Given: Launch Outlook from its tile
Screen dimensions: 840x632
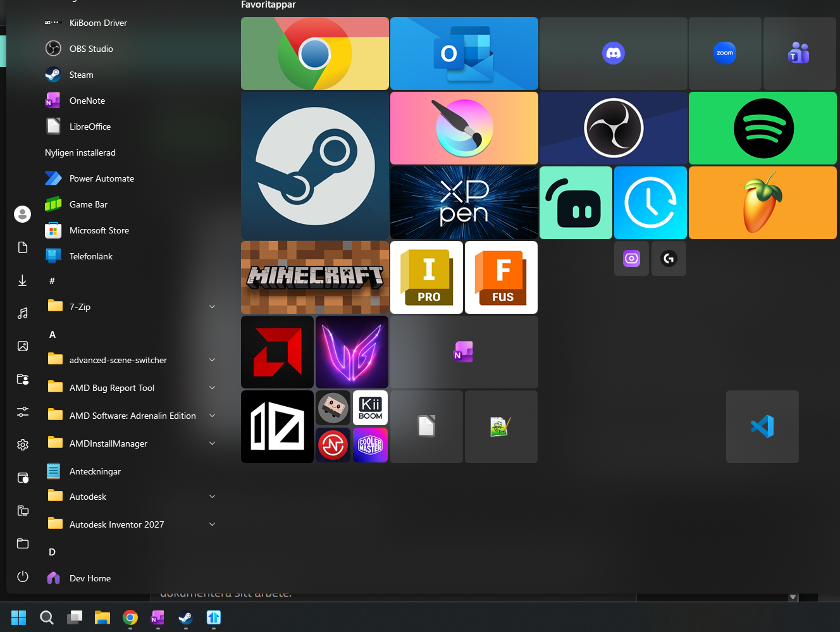Looking at the screenshot, I should (464, 54).
